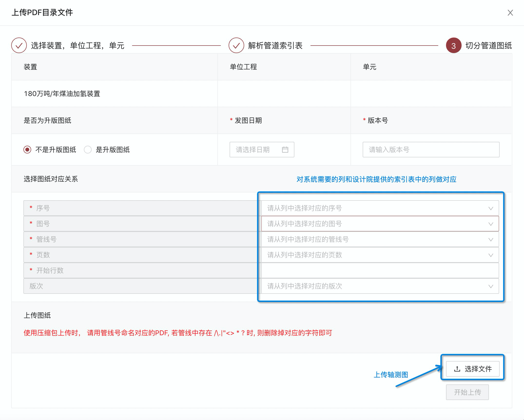Click the 开始上传 button

click(x=467, y=392)
